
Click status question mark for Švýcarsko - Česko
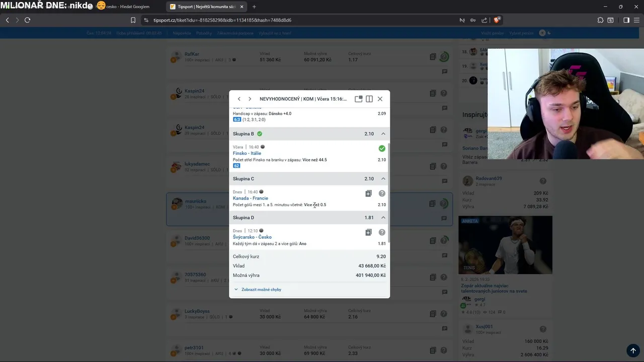point(382,232)
